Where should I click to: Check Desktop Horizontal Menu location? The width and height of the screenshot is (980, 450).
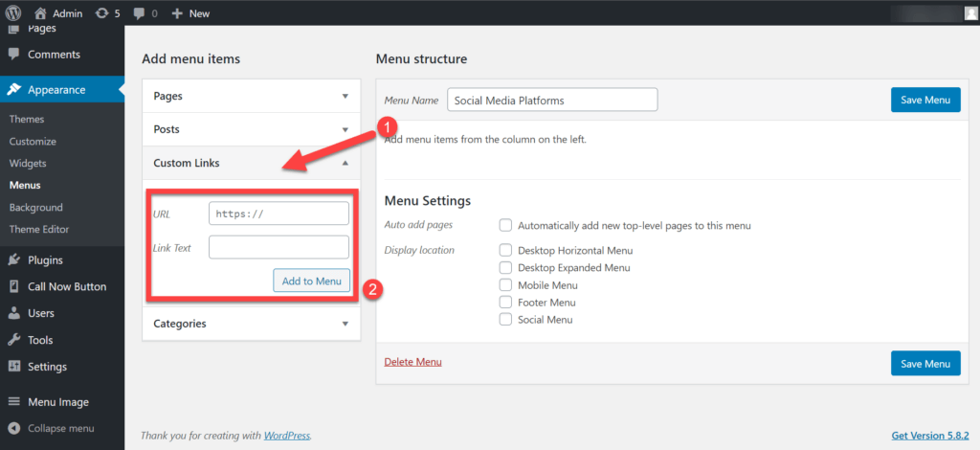[505, 250]
